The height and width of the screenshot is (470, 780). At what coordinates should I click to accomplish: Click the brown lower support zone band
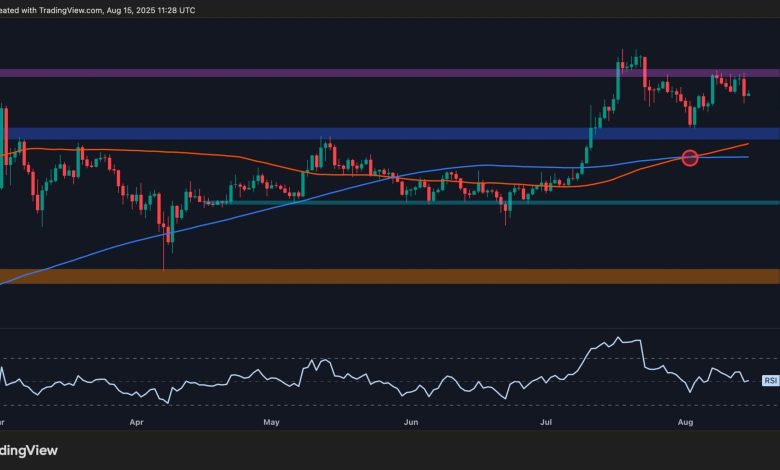click(390, 277)
